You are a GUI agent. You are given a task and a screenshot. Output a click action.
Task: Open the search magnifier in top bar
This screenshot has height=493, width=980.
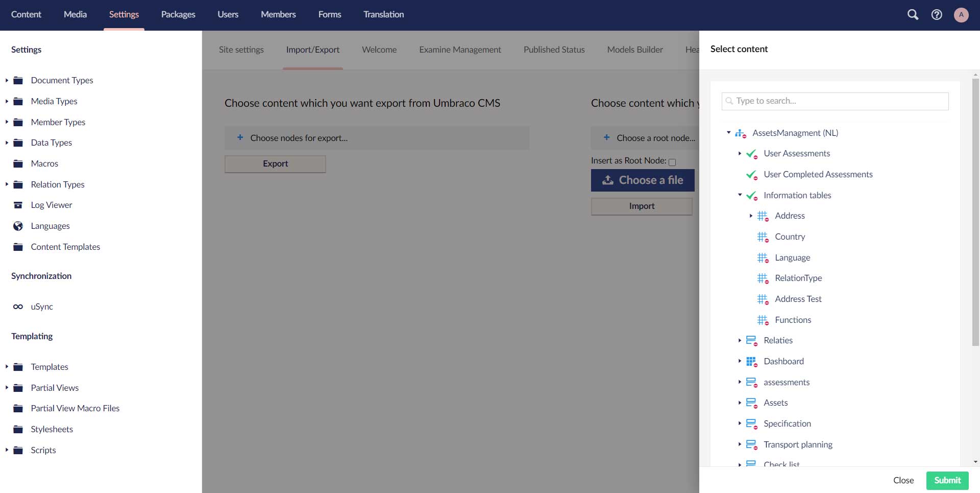[913, 15]
